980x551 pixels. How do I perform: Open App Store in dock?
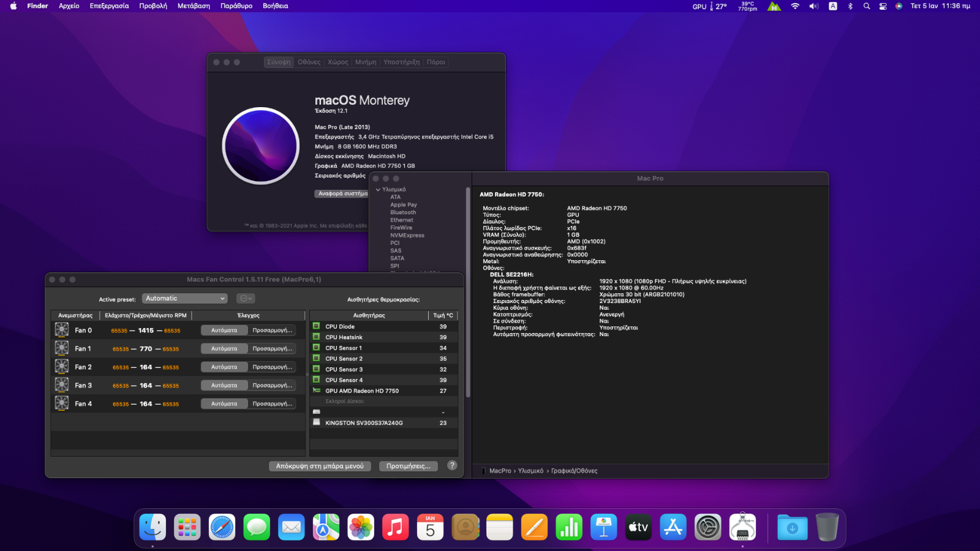[673, 527]
